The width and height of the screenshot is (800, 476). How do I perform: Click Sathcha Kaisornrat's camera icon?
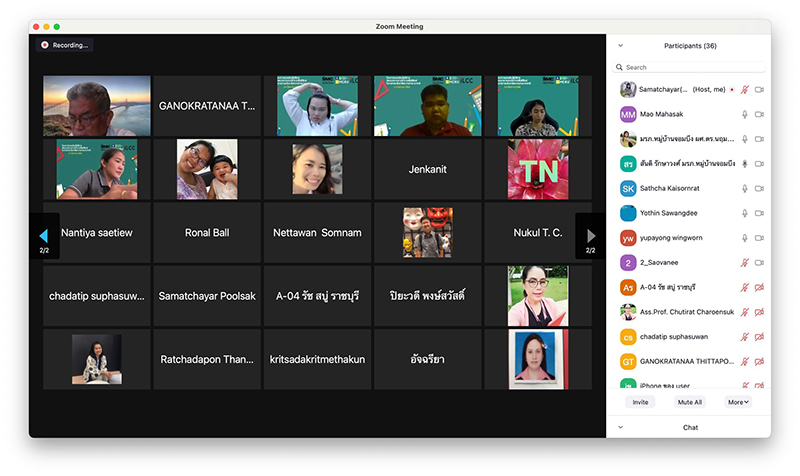coord(759,189)
